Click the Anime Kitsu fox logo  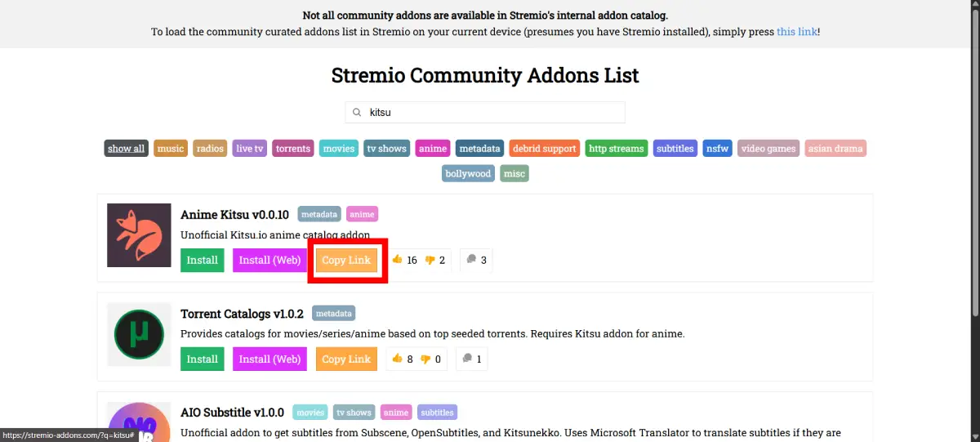(139, 235)
